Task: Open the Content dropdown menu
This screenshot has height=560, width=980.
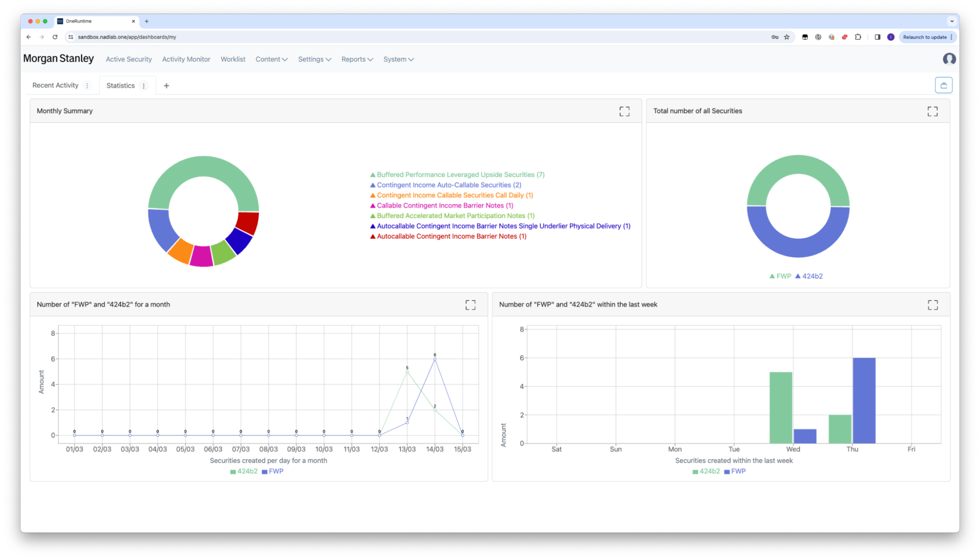Action: [x=271, y=59]
